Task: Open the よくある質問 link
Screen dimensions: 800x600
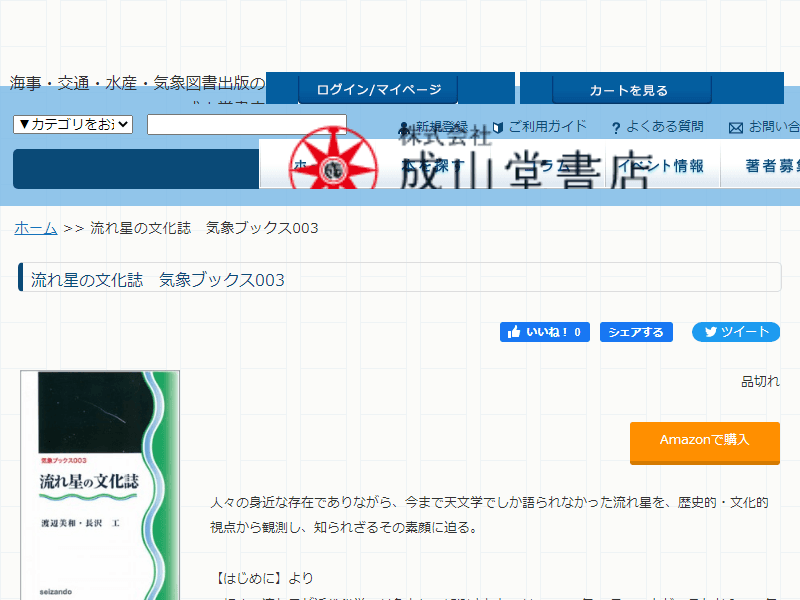Action: [x=665, y=126]
